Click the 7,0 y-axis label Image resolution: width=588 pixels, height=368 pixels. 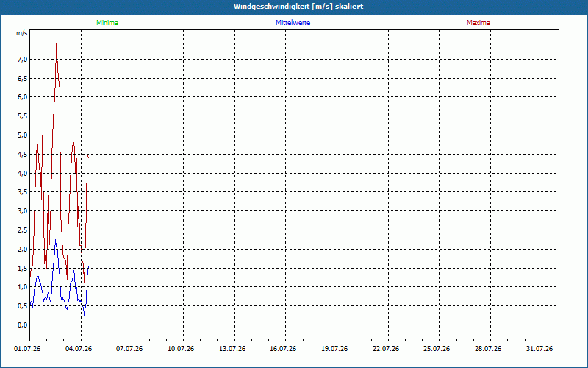23,59
